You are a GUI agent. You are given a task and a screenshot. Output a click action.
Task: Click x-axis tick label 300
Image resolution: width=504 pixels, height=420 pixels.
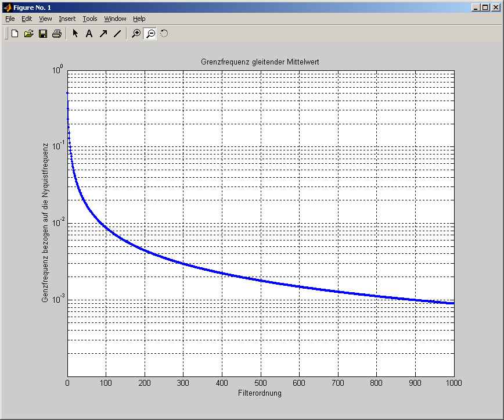tap(183, 383)
